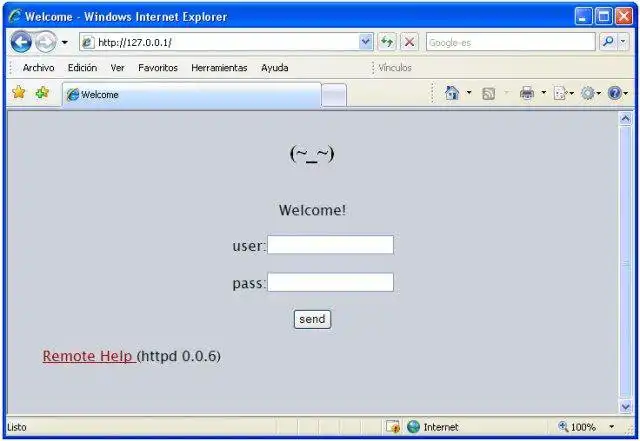
Task: Click the (httpd 0.0.6) version text
Action: tap(179, 356)
